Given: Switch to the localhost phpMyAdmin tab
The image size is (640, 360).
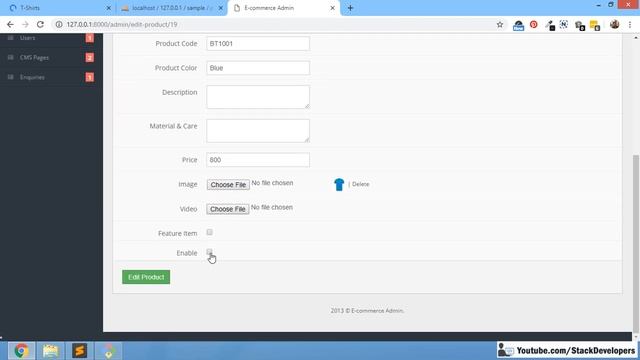Looking at the screenshot, I should [171, 8].
